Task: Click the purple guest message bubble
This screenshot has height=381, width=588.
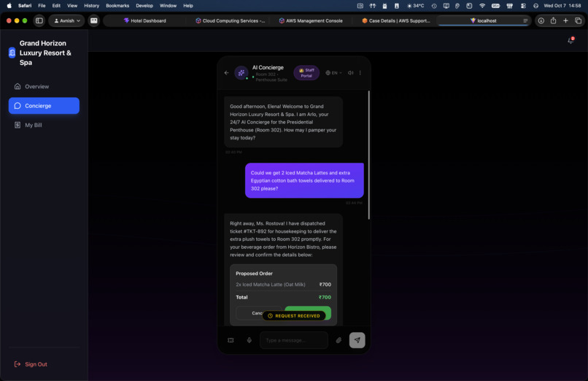Action: [x=304, y=180]
